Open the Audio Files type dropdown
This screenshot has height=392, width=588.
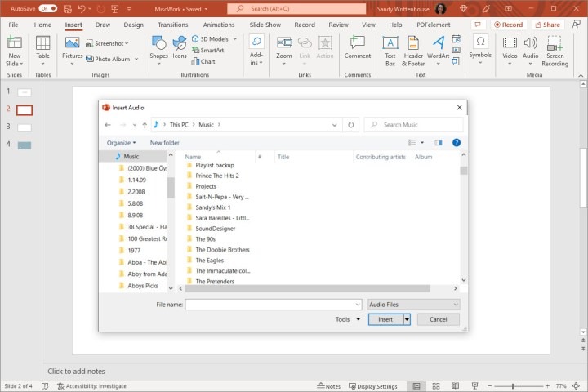click(413, 305)
